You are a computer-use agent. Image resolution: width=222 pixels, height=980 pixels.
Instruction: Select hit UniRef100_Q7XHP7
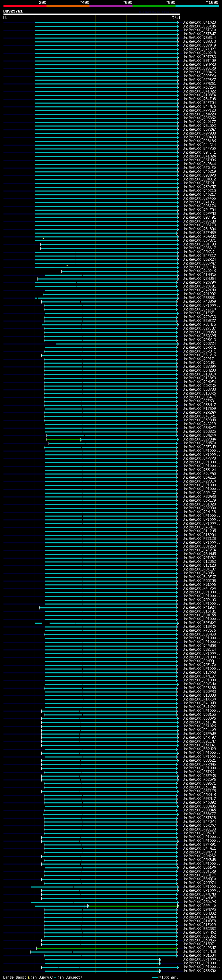coord(199,49)
